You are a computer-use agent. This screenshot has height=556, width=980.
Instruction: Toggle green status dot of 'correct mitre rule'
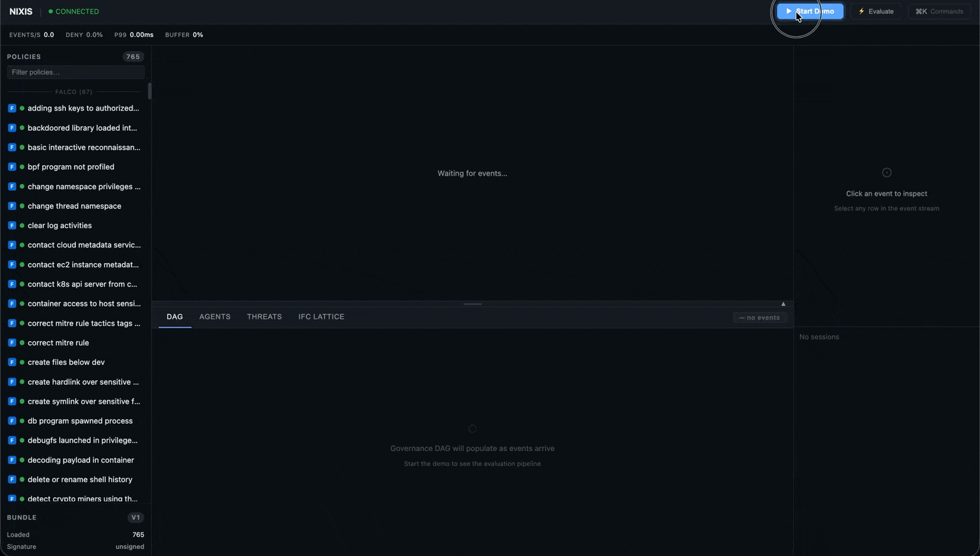click(22, 343)
